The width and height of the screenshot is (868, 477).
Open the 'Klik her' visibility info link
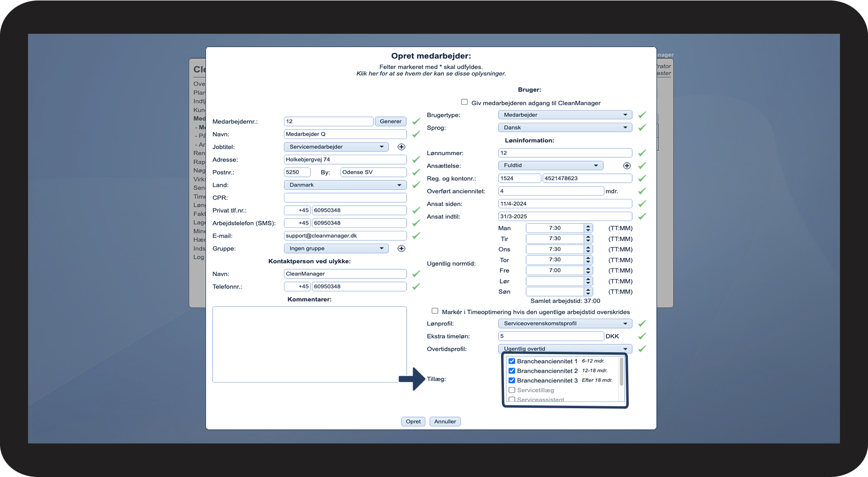431,74
